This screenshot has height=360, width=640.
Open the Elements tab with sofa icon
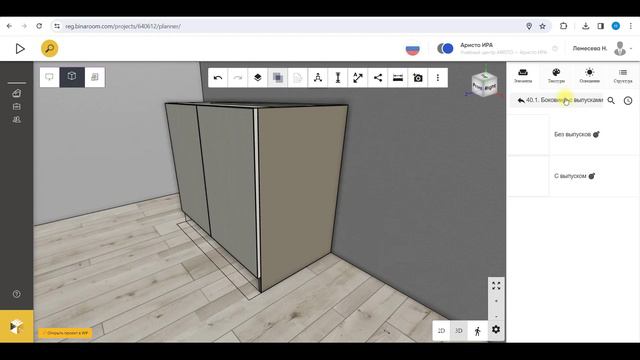tap(523, 76)
